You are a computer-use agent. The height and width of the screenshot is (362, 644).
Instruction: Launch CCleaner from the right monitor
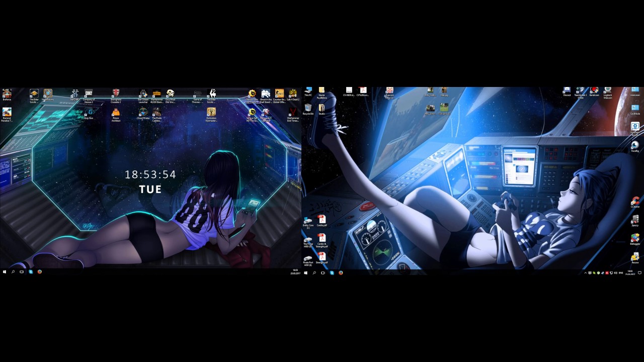[635, 202]
